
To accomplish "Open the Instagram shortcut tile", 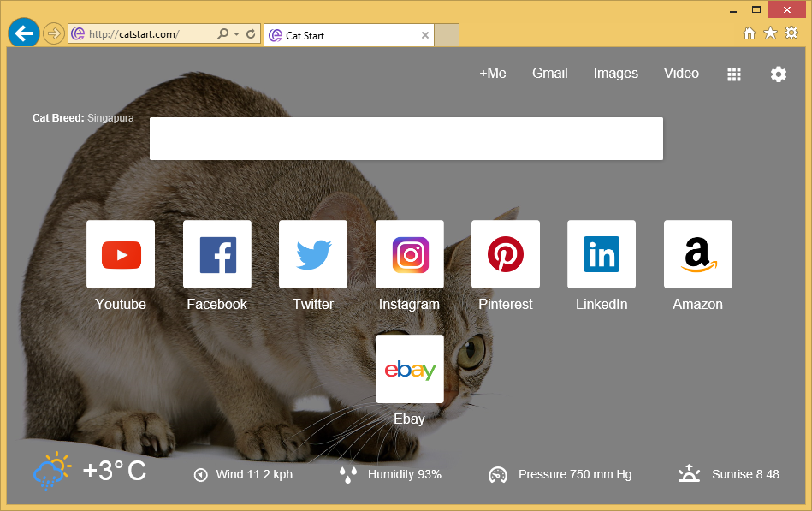I will 410,254.
